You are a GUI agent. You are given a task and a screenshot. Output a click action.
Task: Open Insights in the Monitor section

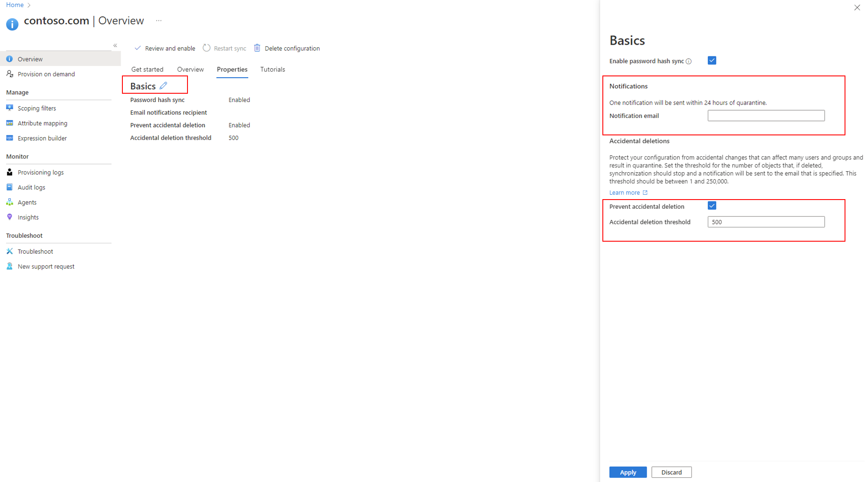pyautogui.click(x=28, y=217)
